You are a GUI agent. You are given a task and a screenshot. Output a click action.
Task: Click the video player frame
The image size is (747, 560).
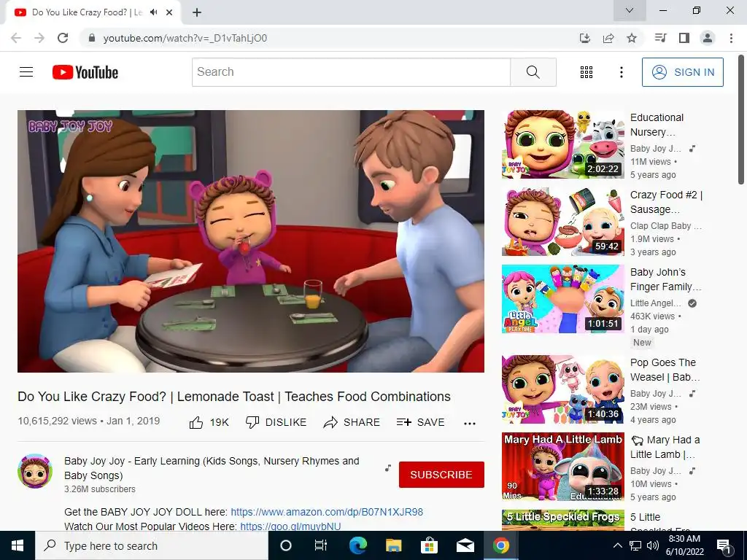251,241
